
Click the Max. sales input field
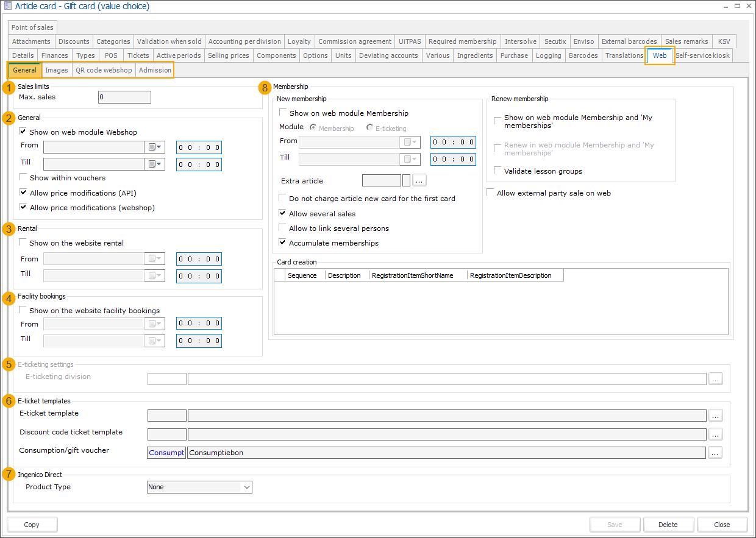[x=124, y=97]
